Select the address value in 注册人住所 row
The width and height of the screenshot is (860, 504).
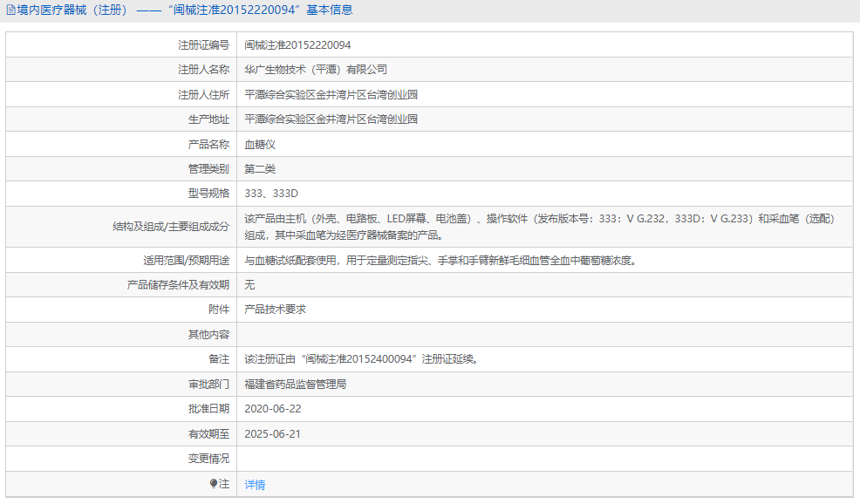click(x=331, y=95)
